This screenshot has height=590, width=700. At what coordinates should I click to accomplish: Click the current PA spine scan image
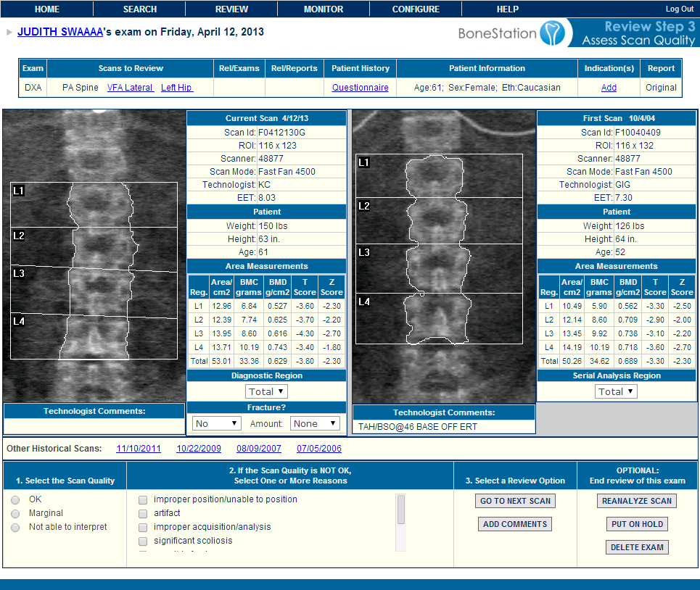[x=94, y=255]
